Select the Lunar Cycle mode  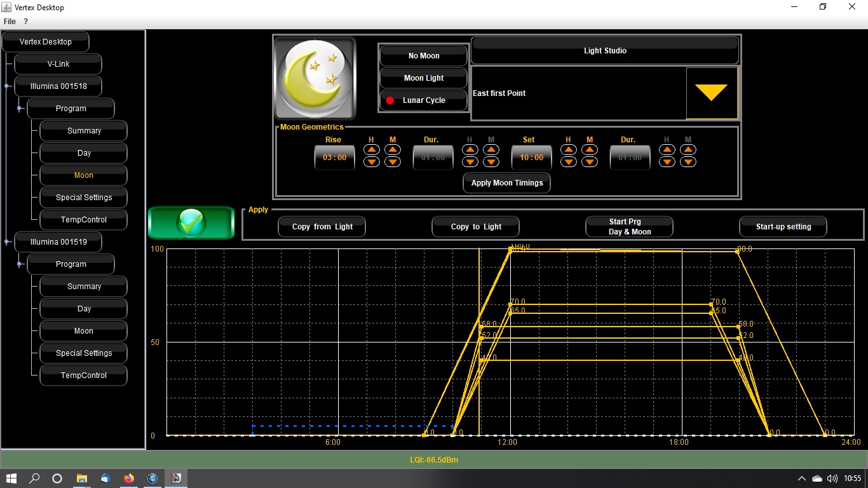424,100
